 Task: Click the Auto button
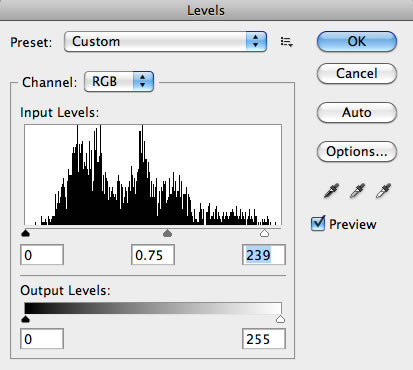[x=357, y=113]
